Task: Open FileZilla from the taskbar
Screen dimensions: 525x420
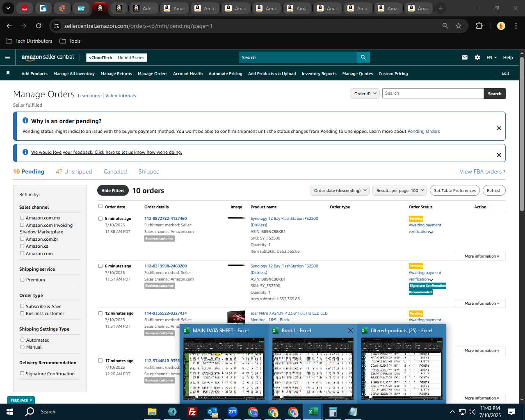Action: pos(192,412)
